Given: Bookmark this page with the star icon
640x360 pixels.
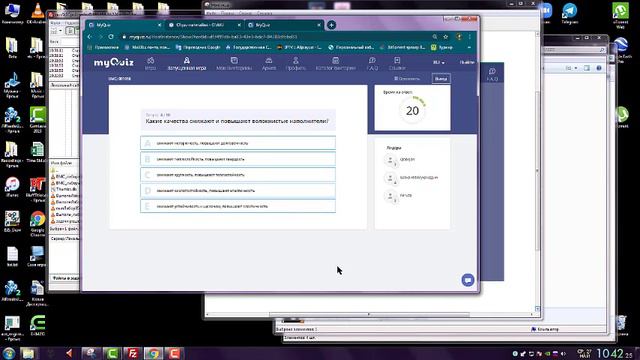Looking at the screenshot, I should coord(446,37).
